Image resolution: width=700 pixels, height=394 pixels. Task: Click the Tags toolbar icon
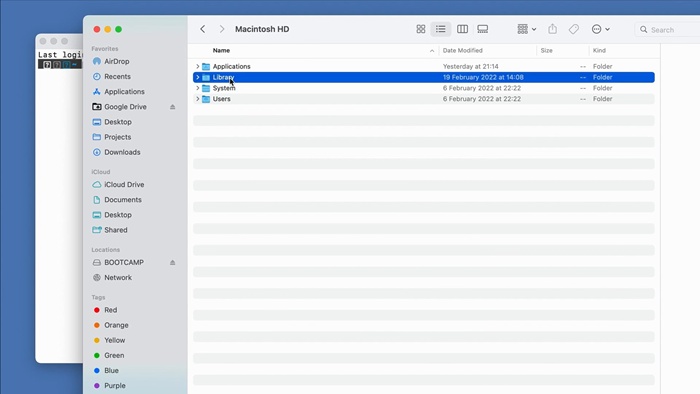click(574, 29)
